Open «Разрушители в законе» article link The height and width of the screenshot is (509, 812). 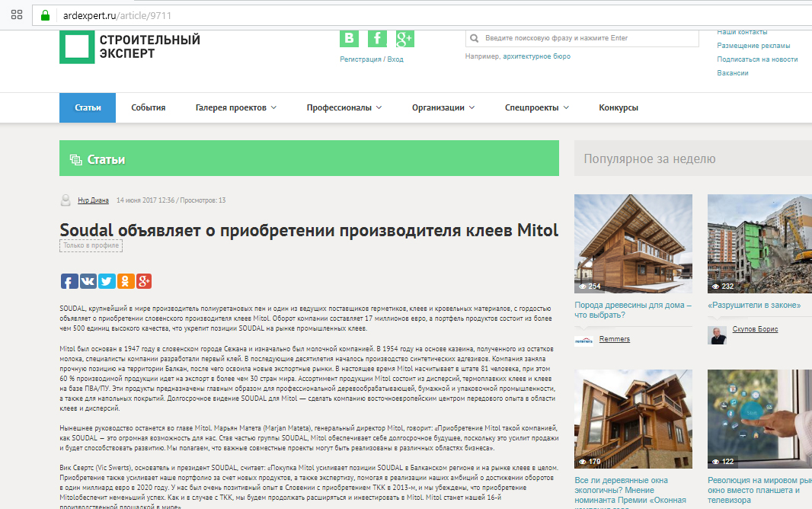754,305
